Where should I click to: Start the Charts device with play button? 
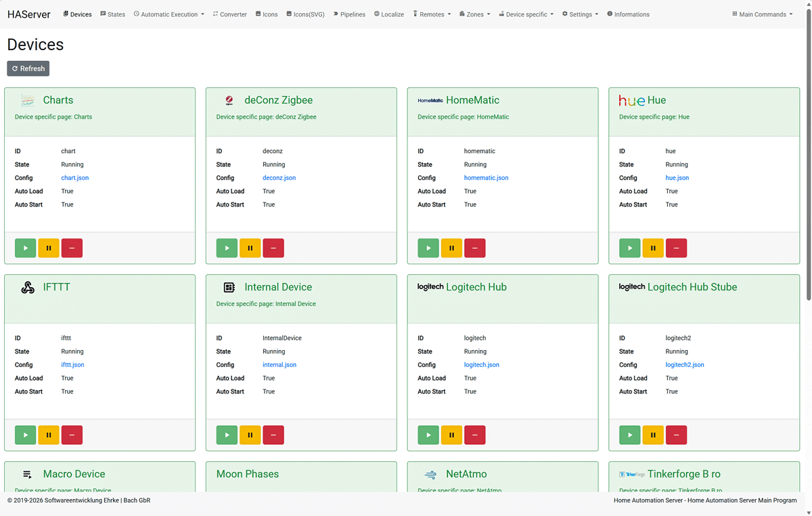coord(26,248)
